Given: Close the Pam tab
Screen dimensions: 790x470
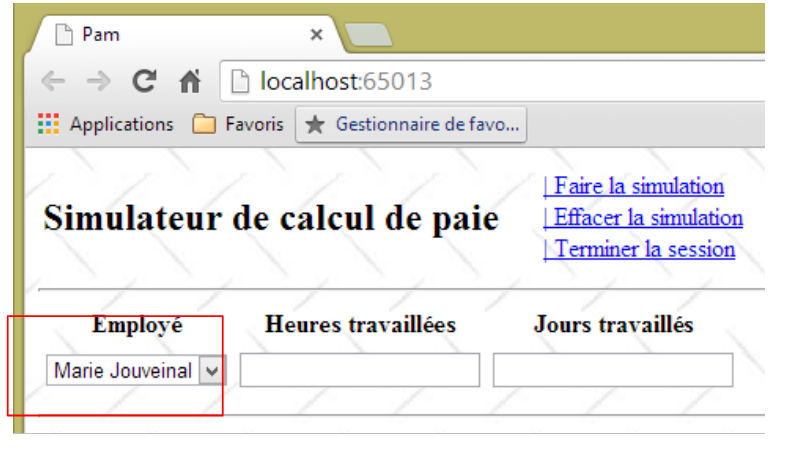Looking at the screenshot, I should coord(316,35).
